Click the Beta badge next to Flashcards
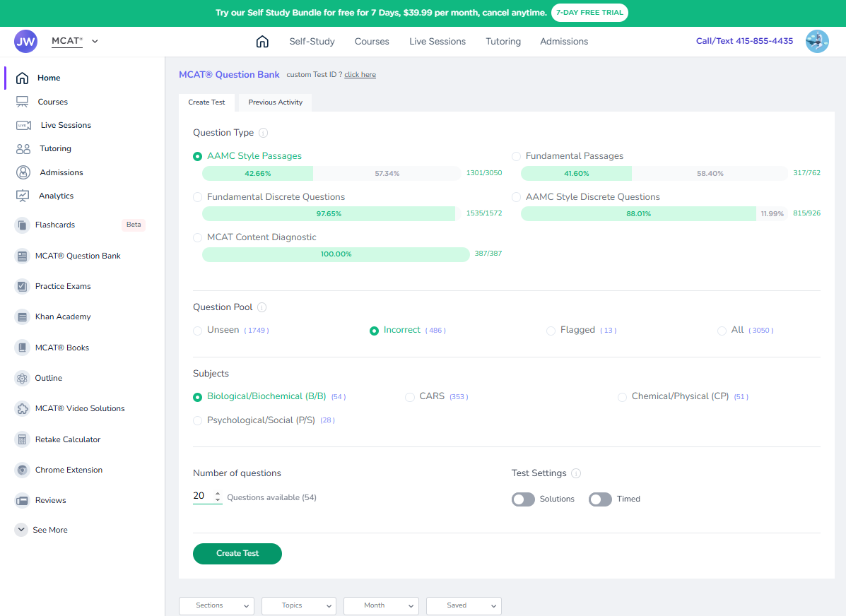The image size is (846, 616). tap(134, 225)
